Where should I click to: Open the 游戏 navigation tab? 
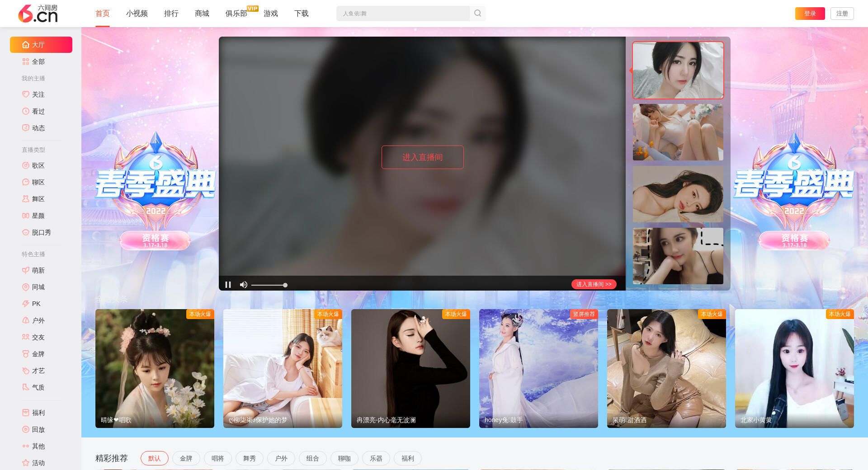pos(271,14)
